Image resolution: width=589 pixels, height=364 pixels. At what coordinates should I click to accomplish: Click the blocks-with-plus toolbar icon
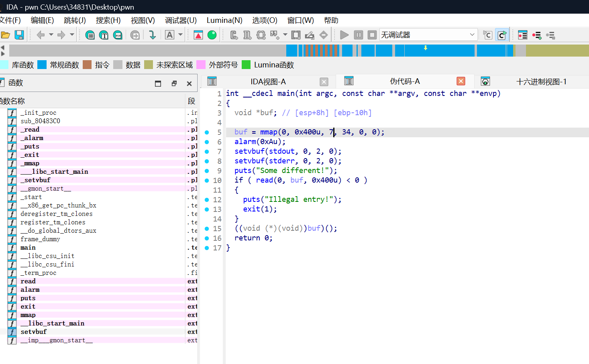coord(275,35)
